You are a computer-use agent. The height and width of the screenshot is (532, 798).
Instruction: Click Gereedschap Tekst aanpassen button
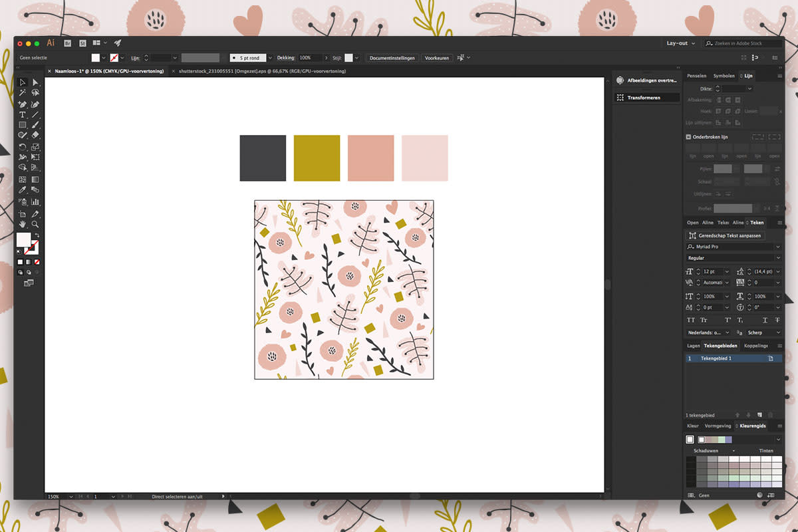[725, 235]
